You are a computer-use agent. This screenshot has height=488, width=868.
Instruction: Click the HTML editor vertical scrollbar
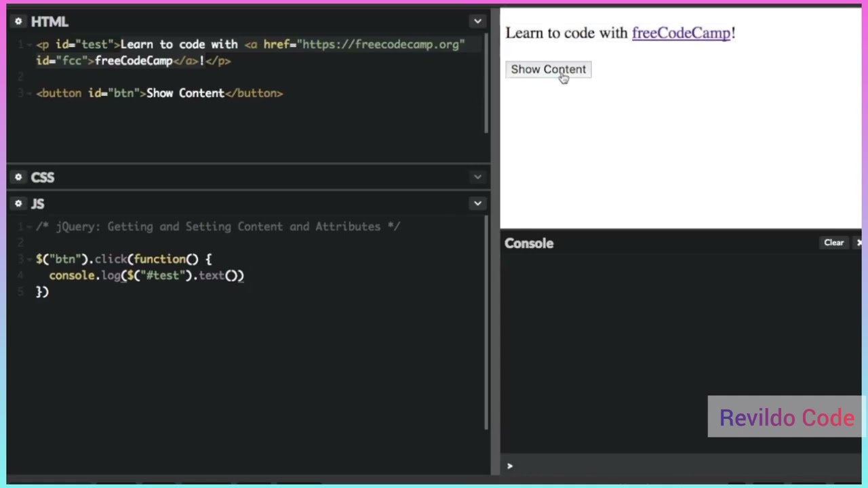486,82
